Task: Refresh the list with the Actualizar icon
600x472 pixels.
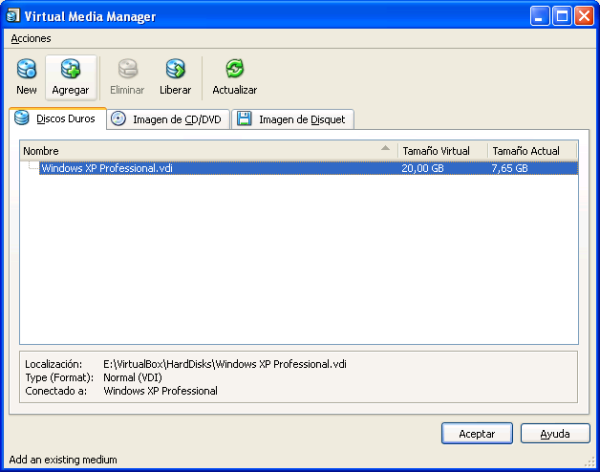Action: [234, 70]
